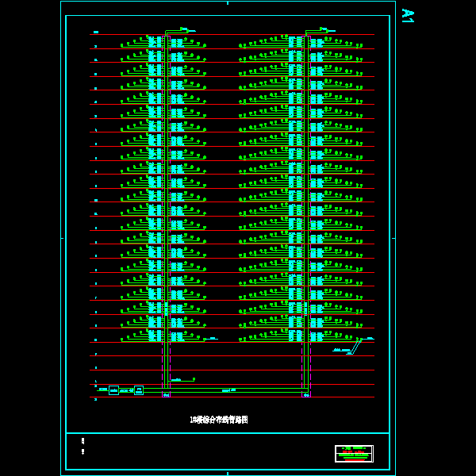Click the right riser's bottom magenta junction

click(305, 394)
